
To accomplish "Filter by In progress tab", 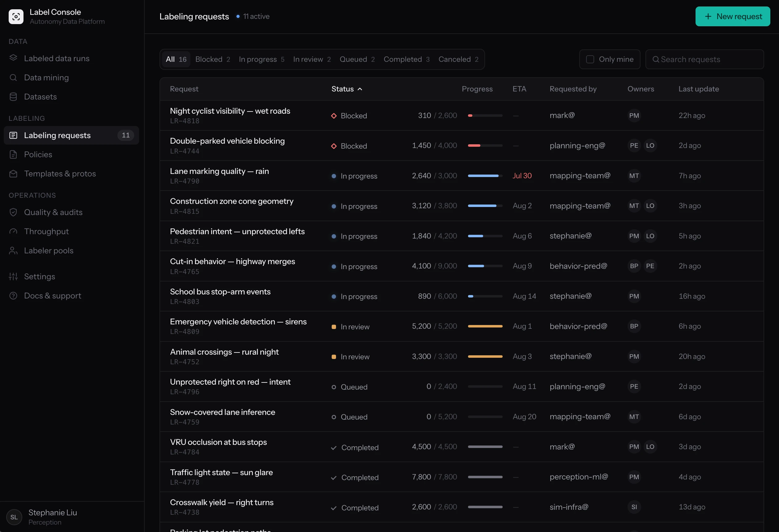I will (x=262, y=59).
